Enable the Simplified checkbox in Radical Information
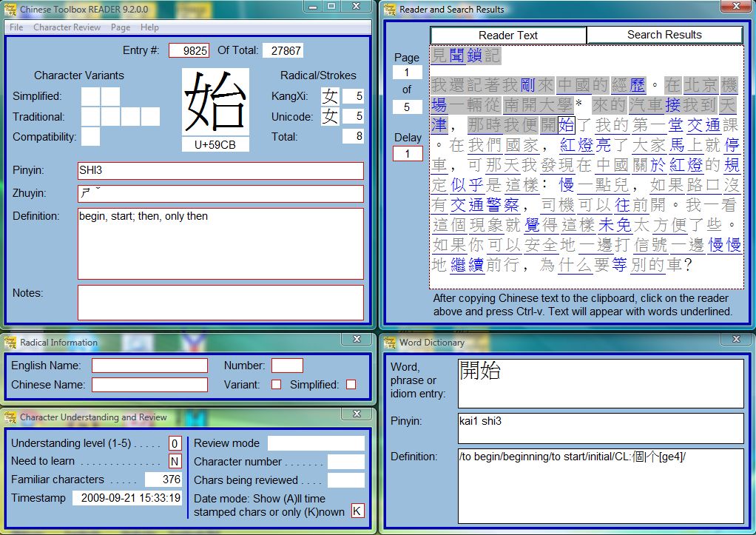 tap(351, 385)
